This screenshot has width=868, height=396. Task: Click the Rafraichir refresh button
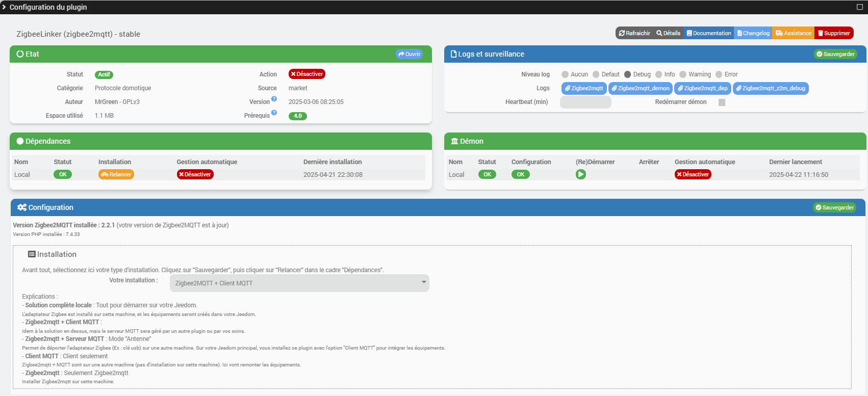(x=634, y=33)
